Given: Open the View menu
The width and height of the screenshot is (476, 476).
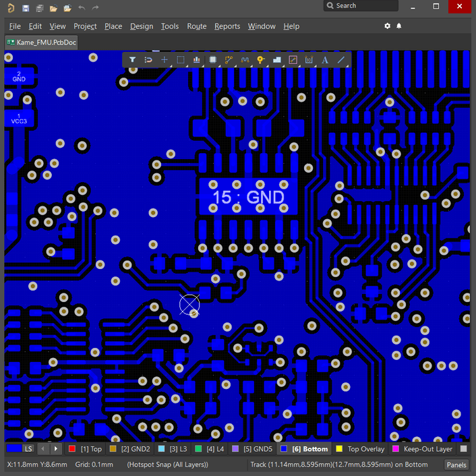Looking at the screenshot, I should [58, 26].
